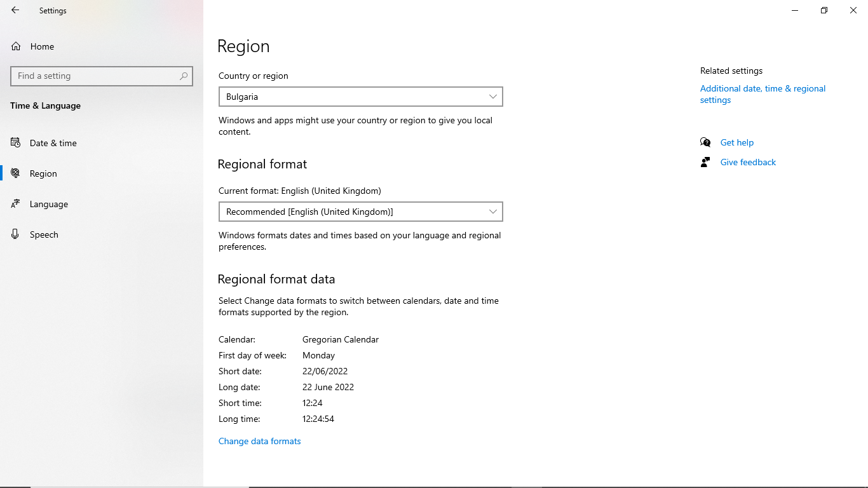Click the Give feedback link
Viewport: 868px width, 488px height.
pyautogui.click(x=748, y=162)
